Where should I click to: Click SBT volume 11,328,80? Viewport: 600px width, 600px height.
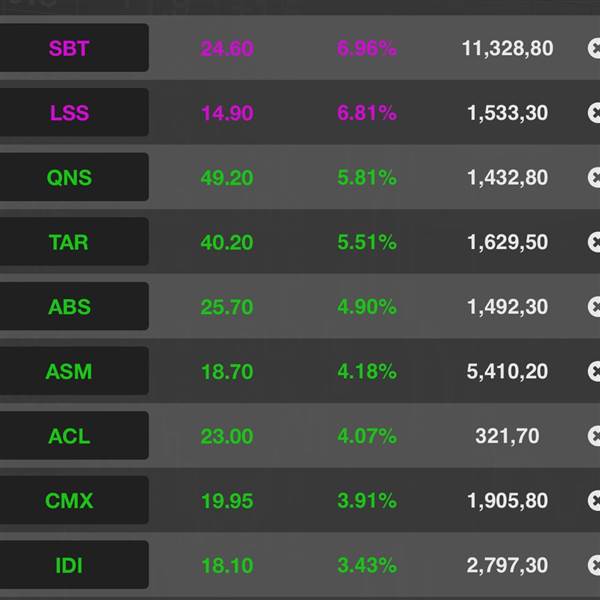507,49
